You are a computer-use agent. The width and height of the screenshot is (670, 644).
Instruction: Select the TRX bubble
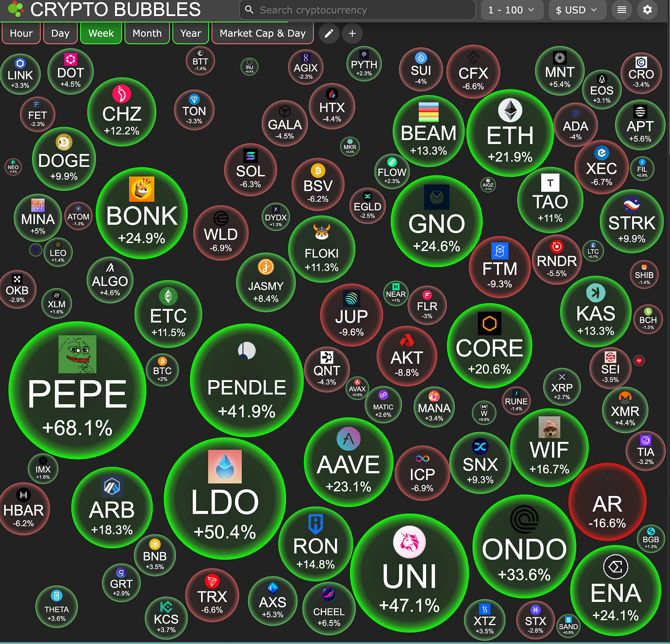click(212, 596)
